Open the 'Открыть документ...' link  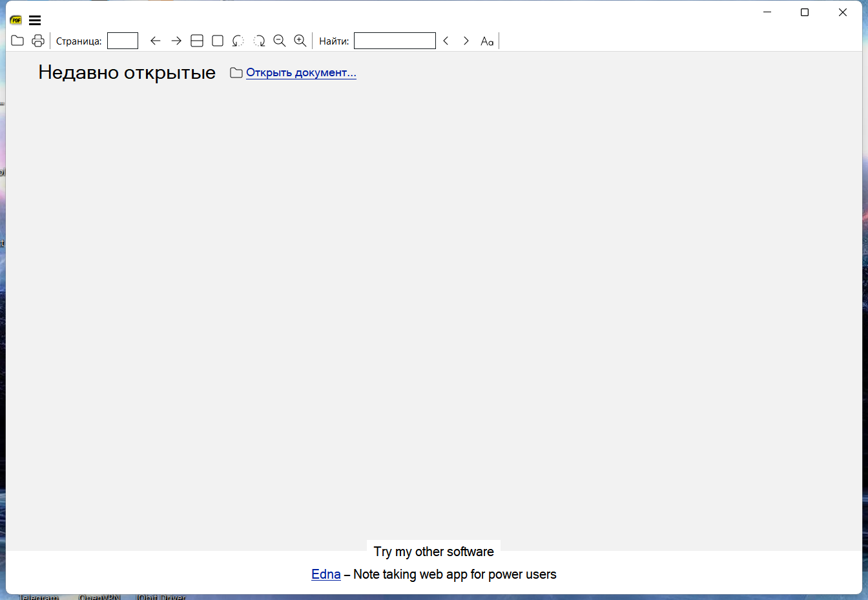click(301, 72)
